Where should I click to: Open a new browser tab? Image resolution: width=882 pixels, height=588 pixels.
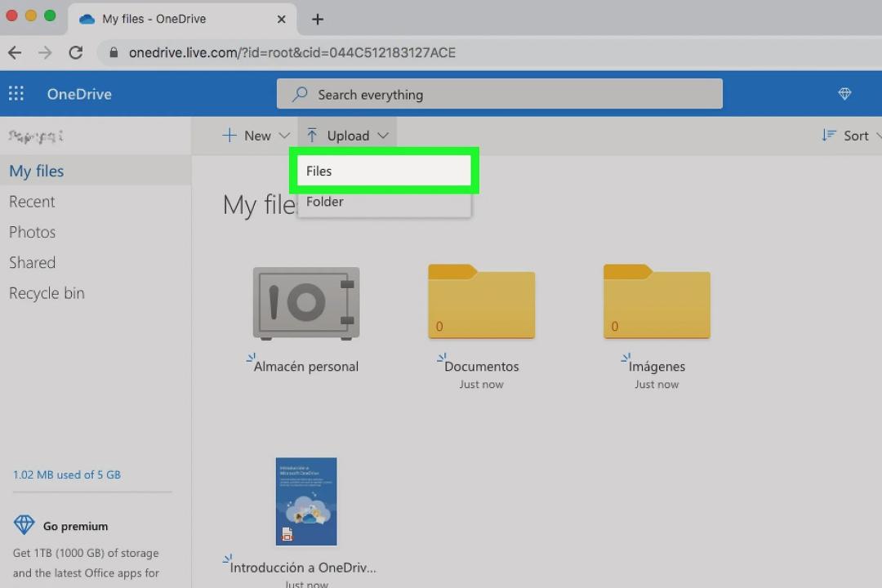317,19
